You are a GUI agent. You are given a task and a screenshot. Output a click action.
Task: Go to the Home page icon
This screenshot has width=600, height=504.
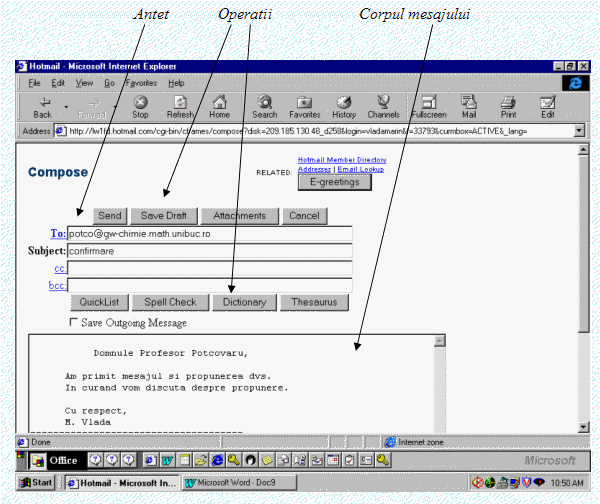point(219,104)
